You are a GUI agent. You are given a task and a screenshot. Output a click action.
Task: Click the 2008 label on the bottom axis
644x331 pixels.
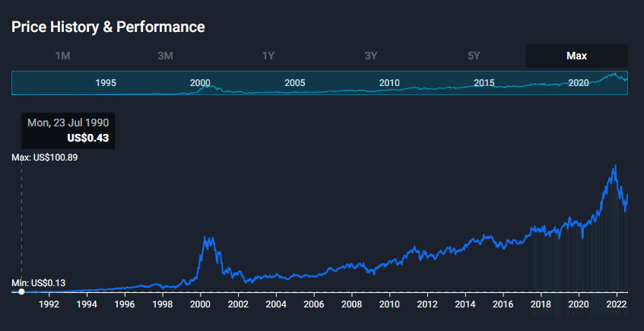coord(351,305)
